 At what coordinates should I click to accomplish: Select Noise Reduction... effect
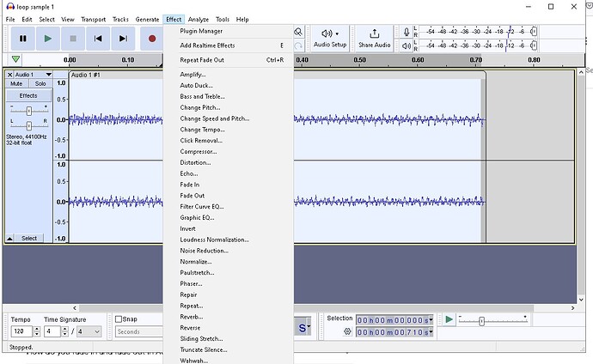coord(229,251)
